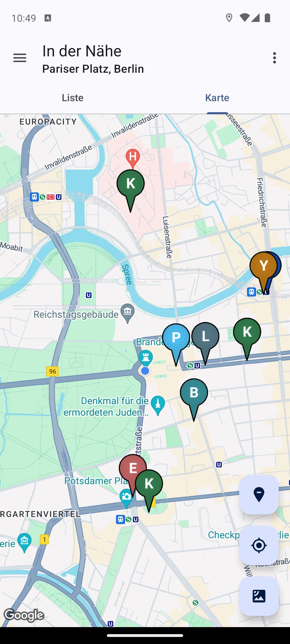Toggle the map imagery layer button

259,596
